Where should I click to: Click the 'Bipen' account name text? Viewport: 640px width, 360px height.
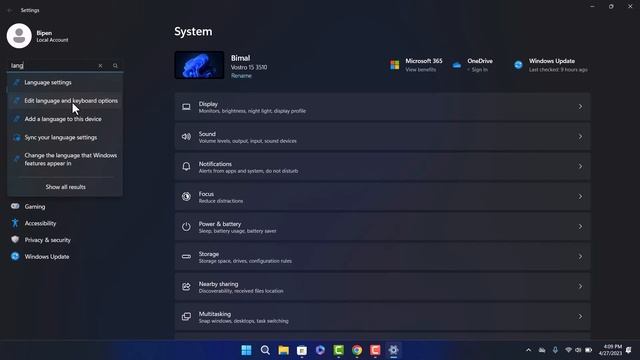click(44, 33)
